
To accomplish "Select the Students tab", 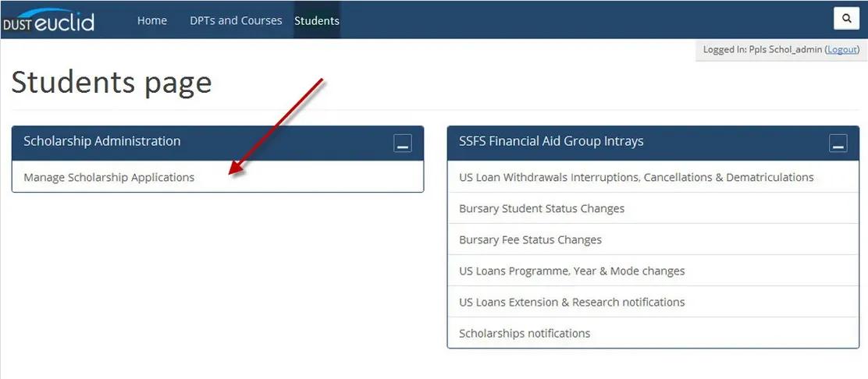I will (x=317, y=20).
